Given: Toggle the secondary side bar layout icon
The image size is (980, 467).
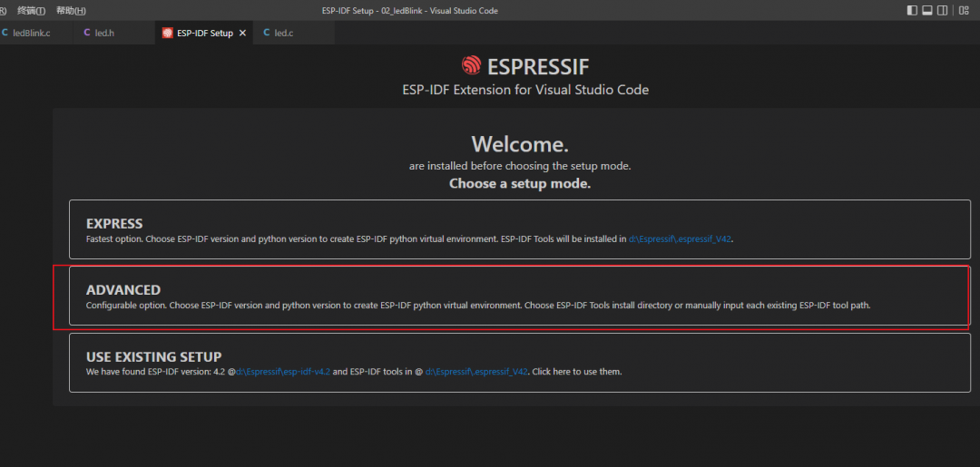Looking at the screenshot, I should (943, 11).
